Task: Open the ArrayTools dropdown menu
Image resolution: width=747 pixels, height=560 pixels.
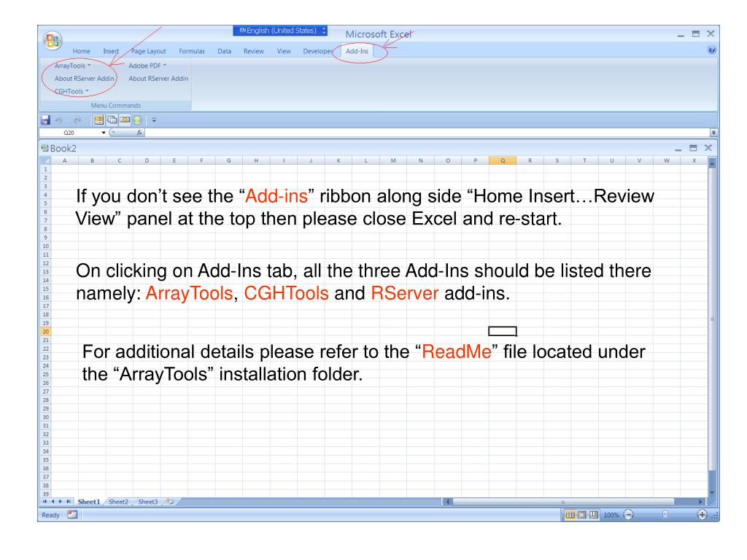Action: (72, 66)
